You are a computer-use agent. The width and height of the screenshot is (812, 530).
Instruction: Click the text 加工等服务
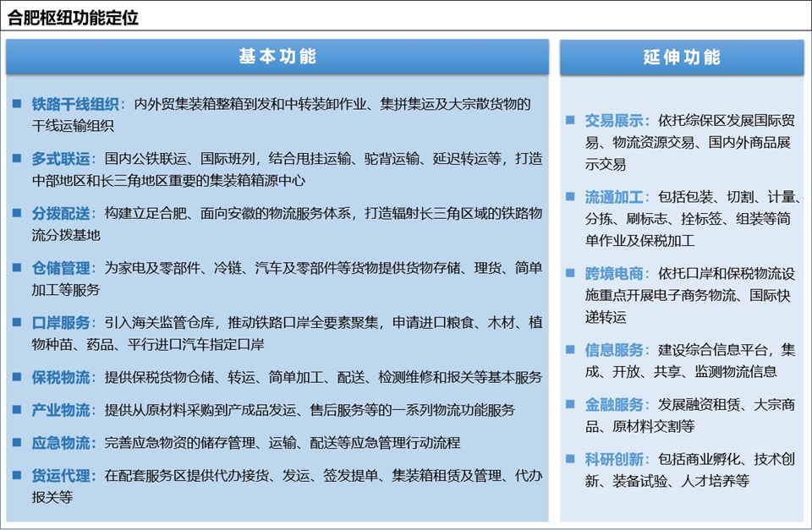(66, 290)
